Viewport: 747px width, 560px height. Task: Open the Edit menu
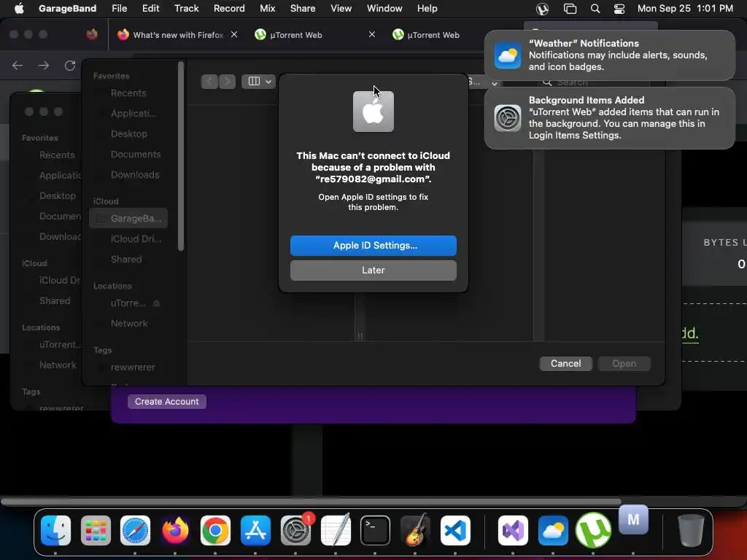click(150, 8)
